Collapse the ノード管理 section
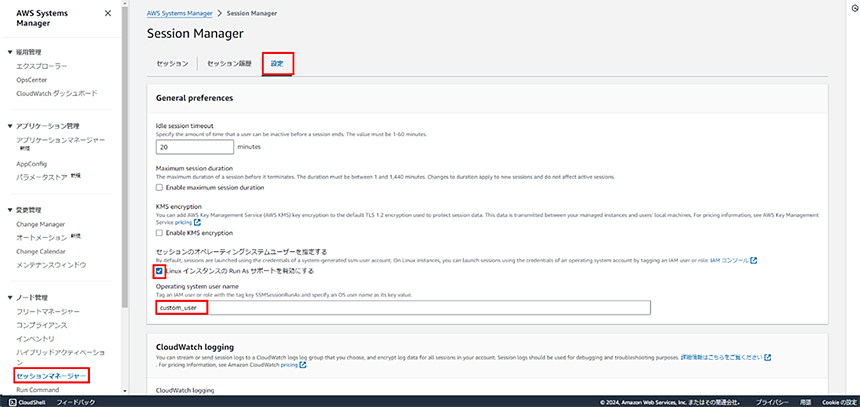Viewport: 860px width, 407px height. [x=10, y=298]
